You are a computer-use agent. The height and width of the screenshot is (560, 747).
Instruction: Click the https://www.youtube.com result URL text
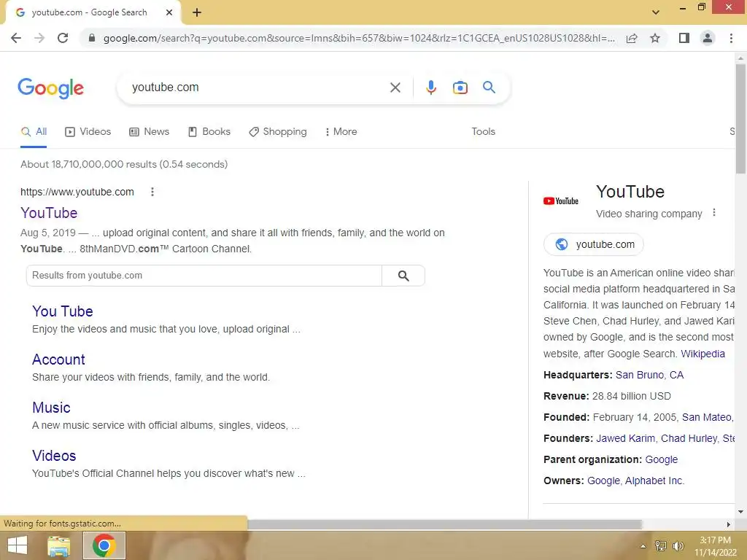pyautogui.click(x=77, y=192)
